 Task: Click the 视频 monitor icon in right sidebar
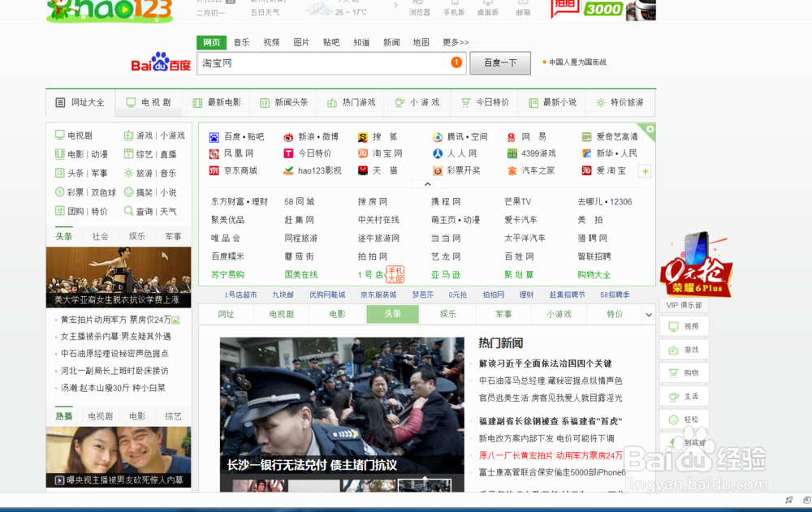[x=673, y=327]
